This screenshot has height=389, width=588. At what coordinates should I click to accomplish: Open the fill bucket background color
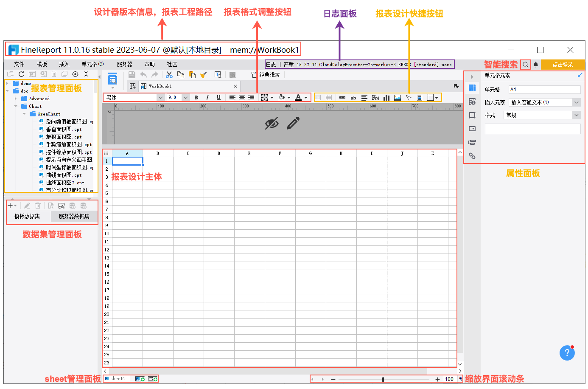click(x=282, y=98)
